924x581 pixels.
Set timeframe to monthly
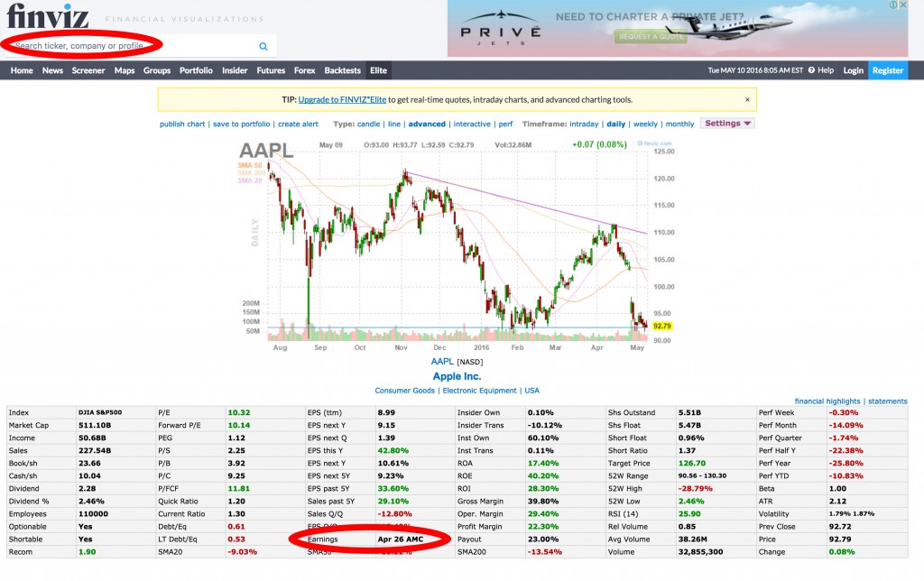[x=679, y=124]
